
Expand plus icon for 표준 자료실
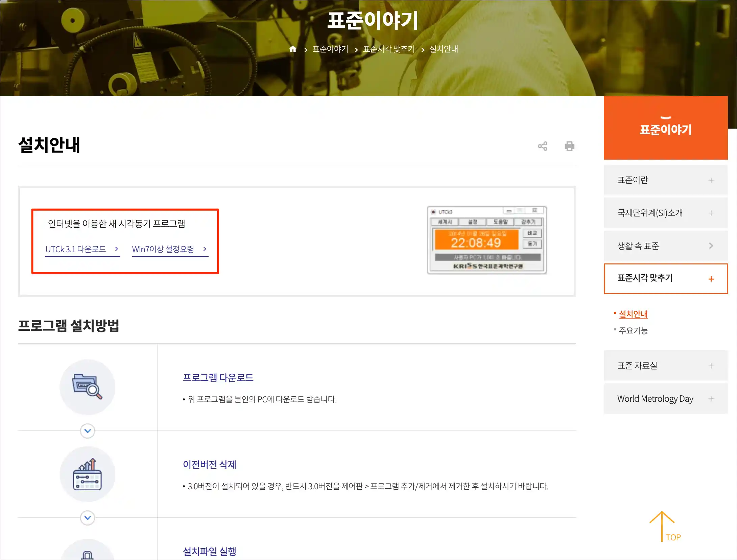point(711,366)
